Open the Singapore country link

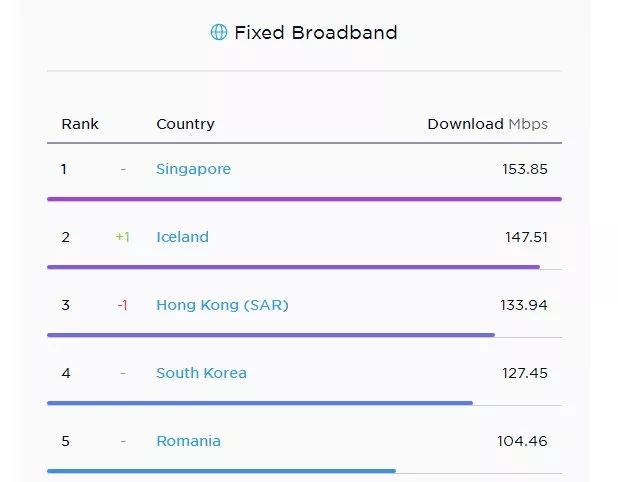[x=193, y=169]
